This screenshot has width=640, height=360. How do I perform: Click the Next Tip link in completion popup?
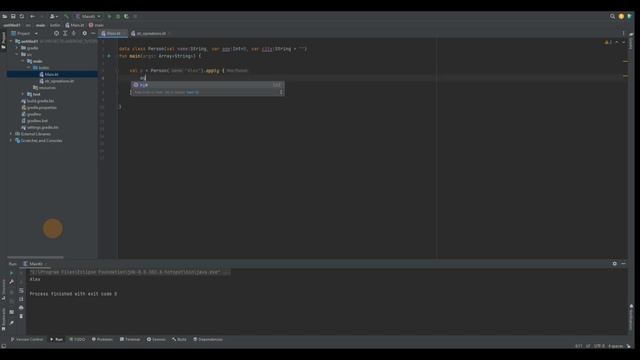[193, 92]
